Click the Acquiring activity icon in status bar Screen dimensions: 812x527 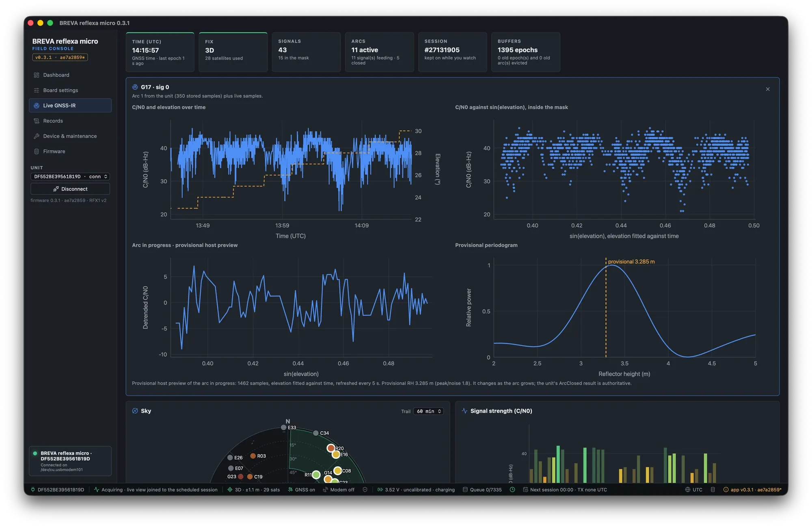point(97,490)
